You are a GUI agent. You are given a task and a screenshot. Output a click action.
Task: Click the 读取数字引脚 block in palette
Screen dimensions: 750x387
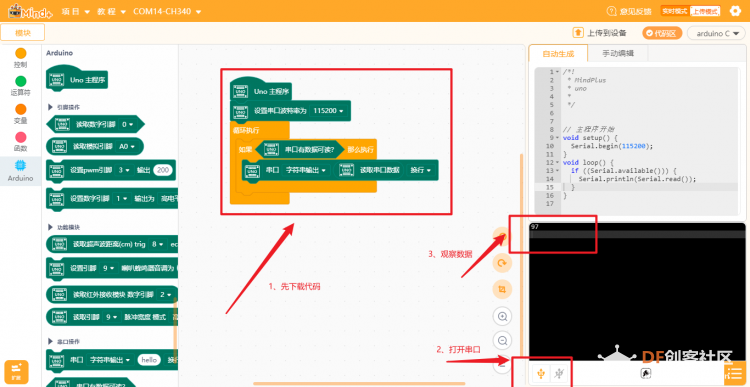click(x=95, y=124)
